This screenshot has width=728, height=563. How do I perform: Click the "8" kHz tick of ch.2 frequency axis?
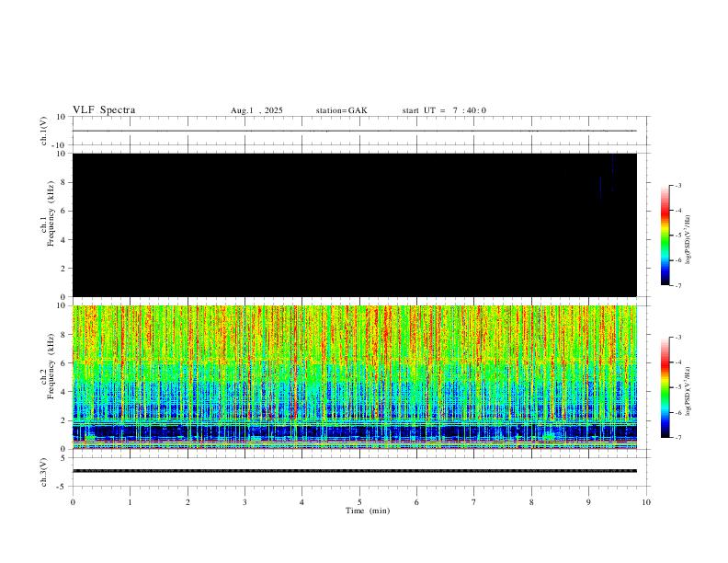tap(64, 335)
